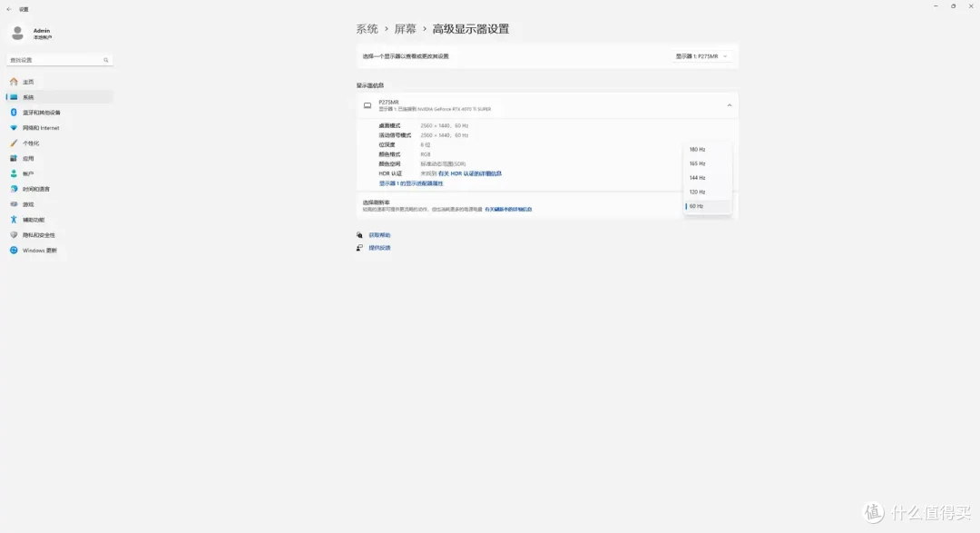This screenshot has width=980, height=533.
Task: Click the 位深度 value 8 位
Action: 425,145
